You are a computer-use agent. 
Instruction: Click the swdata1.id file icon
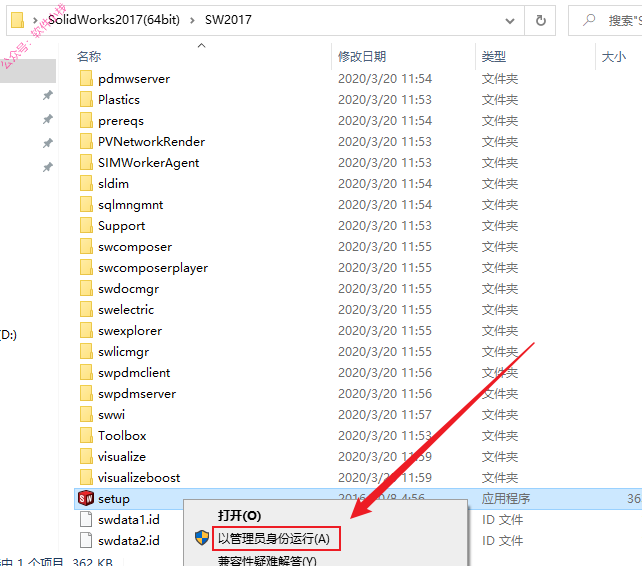[86, 519]
